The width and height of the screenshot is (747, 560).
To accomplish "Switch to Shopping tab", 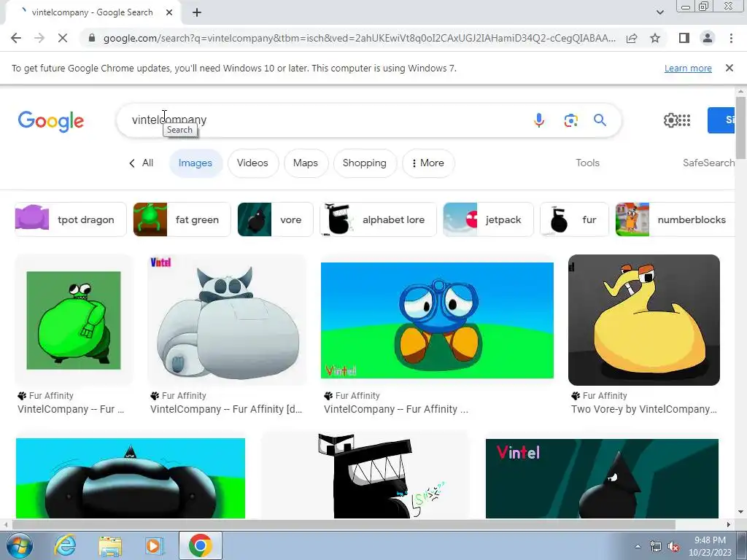I will pyautogui.click(x=365, y=163).
